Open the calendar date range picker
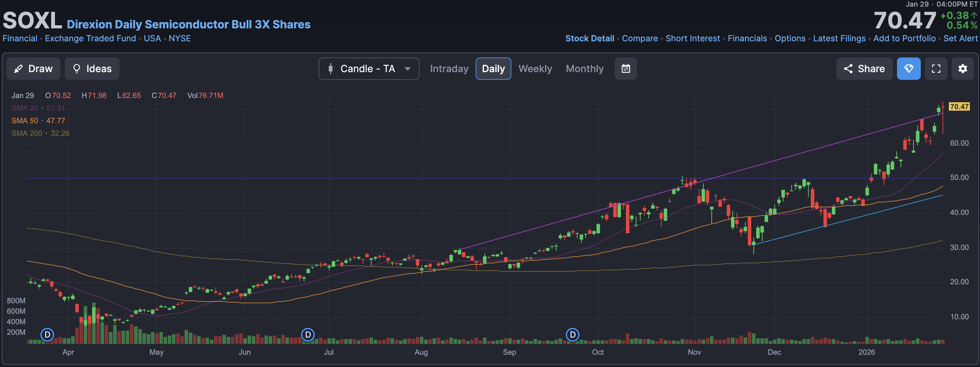Viewport: 980px width, 367px height. pos(626,68)
